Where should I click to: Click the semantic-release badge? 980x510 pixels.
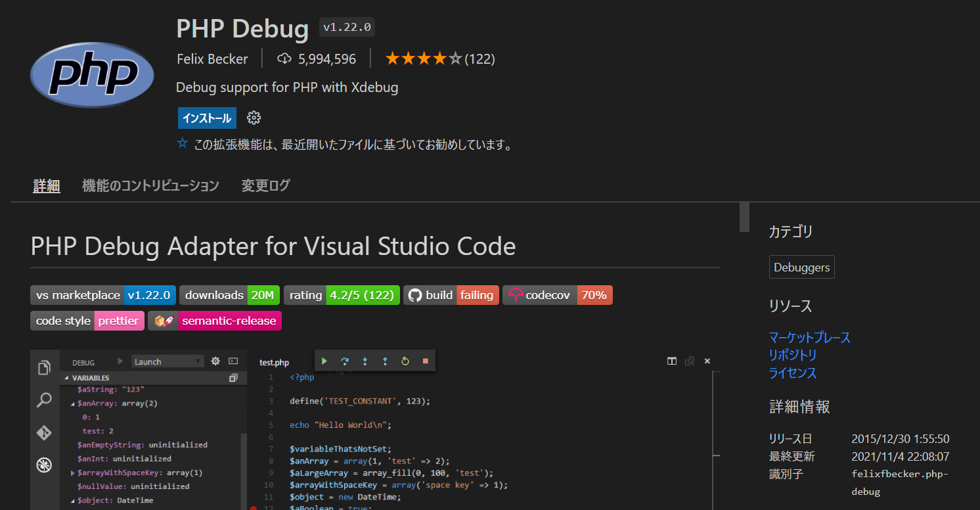click(215, 321)
